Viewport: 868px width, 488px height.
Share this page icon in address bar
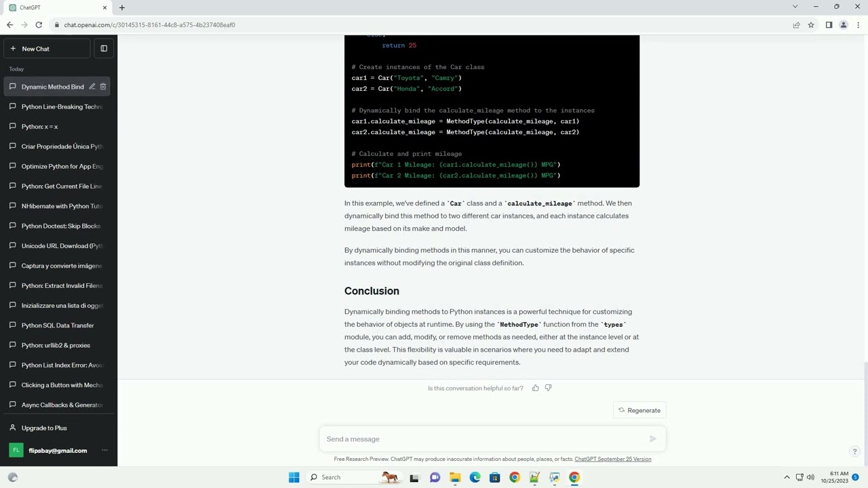pos(796,25)
